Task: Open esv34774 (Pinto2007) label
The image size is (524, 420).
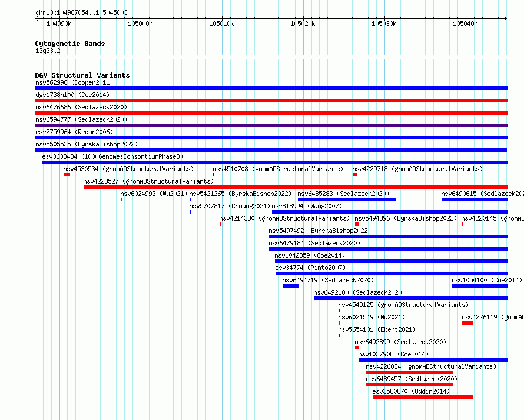Action: [310, 268]
